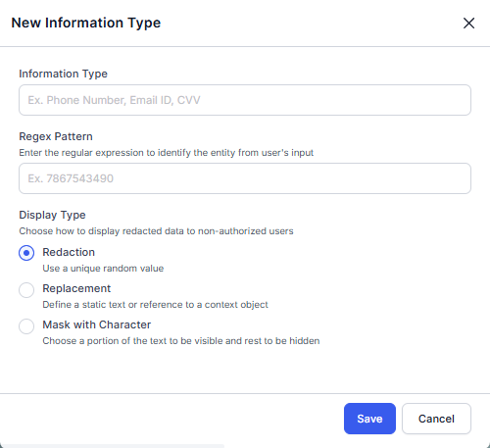Click the Information Type field label
The image size is (490, 448).
(x=63, y=74)
